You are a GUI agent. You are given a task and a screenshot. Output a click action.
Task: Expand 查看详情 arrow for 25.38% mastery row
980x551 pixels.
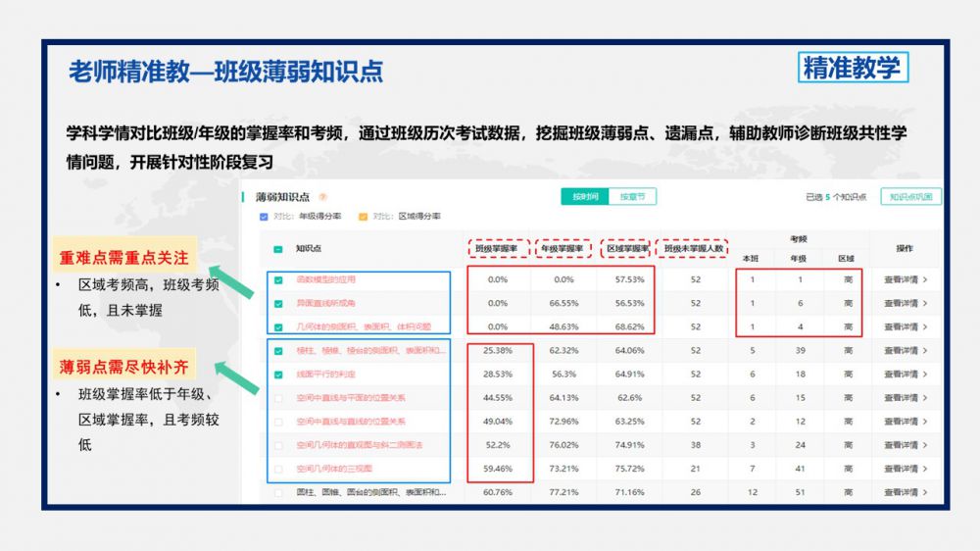click(x=924, y=351)
